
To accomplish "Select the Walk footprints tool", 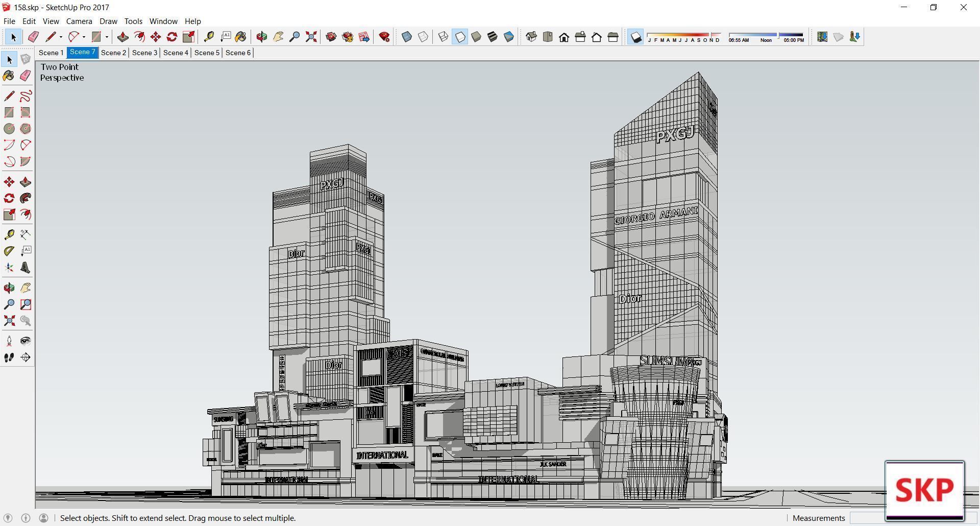I will pos(9,357).
